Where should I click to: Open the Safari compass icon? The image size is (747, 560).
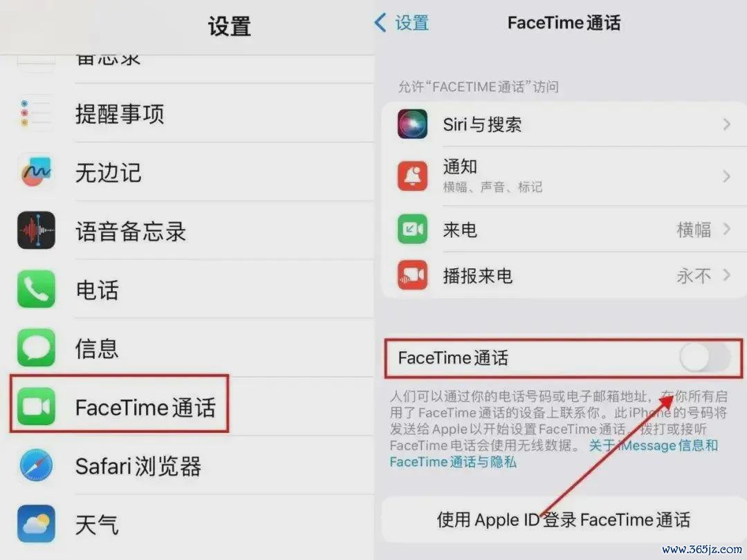(36, 465)
